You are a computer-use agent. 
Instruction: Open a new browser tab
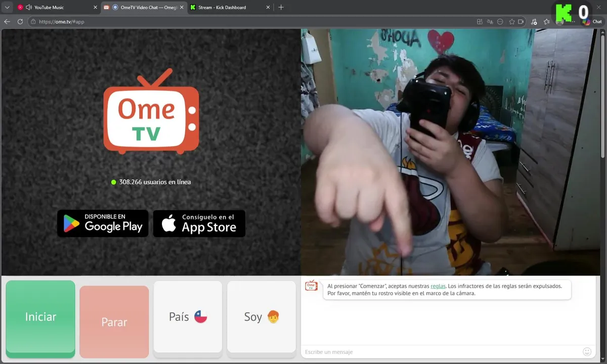pyautogui.click(x=281, y=7)
